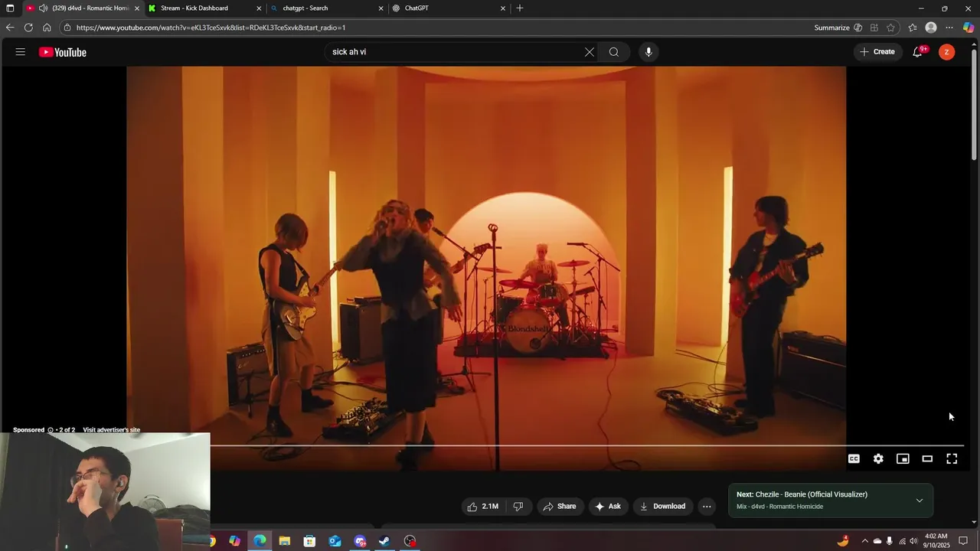Toggle subtitles with the CC button
Image resolution: width=980 pixels, height=551 pixels.
coord(854,458)
